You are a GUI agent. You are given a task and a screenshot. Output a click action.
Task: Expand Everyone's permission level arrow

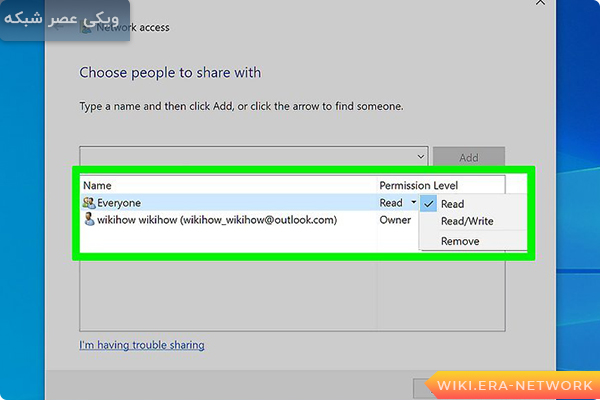click(413, 203)
